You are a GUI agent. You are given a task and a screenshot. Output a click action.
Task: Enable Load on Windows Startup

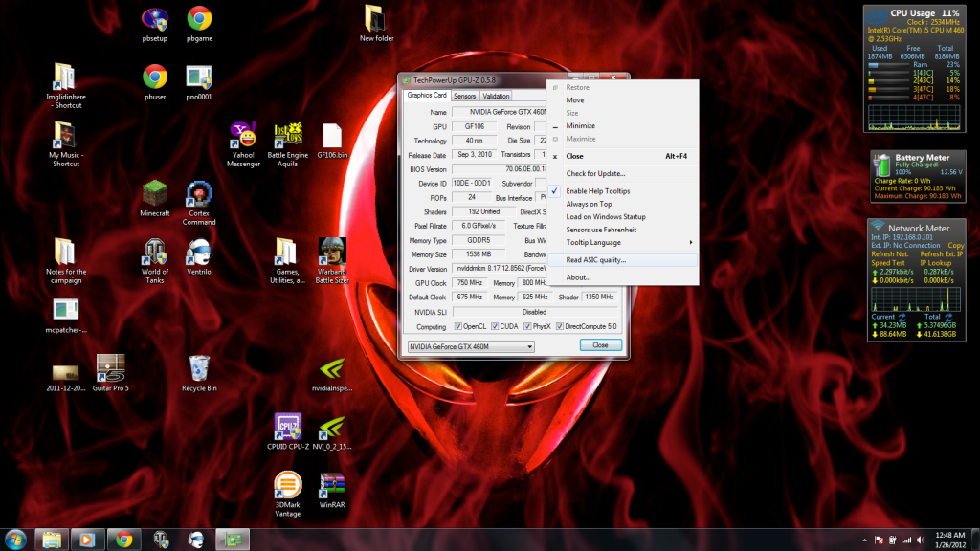[x=622, y=217]
